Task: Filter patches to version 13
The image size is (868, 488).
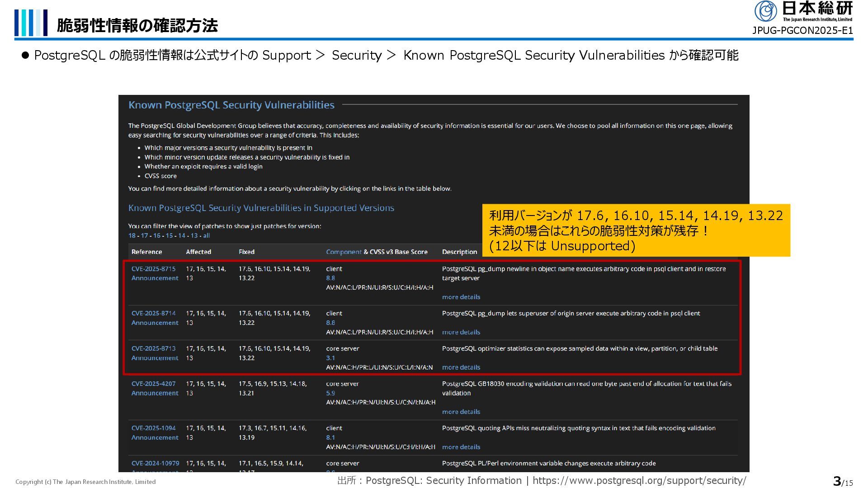Action: pyautogui.click(x=194, y=235)
